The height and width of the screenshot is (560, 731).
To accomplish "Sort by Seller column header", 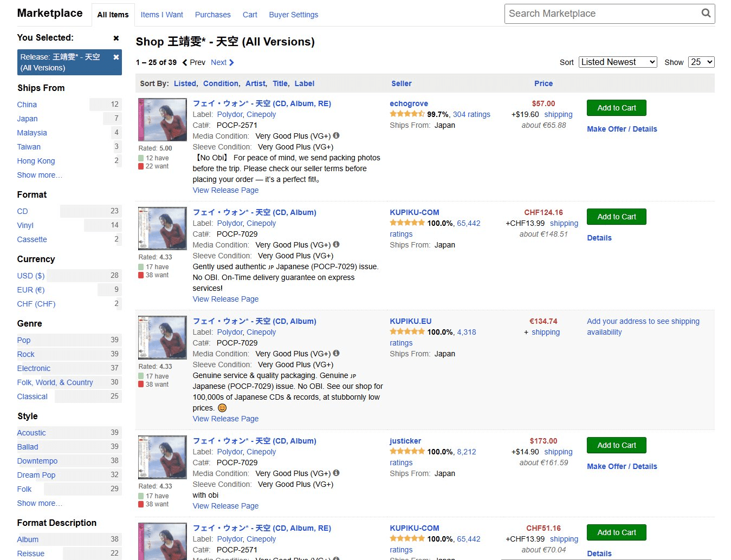I will click(402, 83).
